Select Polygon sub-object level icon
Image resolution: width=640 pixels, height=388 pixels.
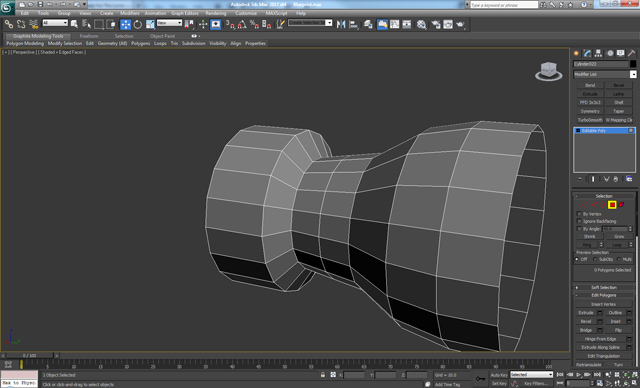[612, 204]
